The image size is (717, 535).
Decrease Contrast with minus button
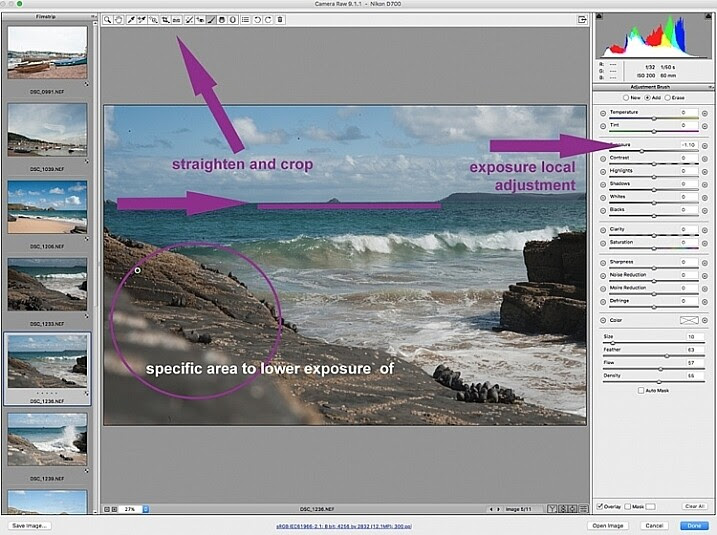coord(603,159)
